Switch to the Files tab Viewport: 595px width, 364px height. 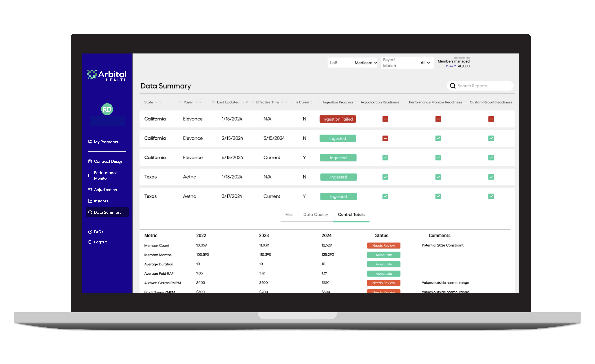point(289,214)
